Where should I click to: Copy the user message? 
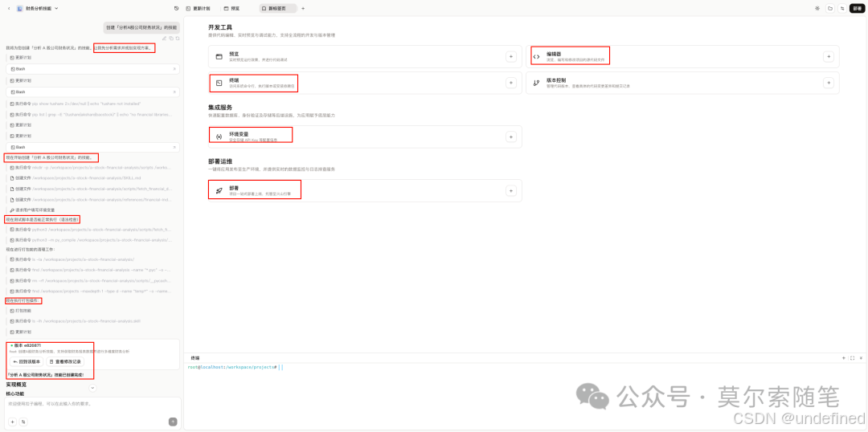pos(171,39)
